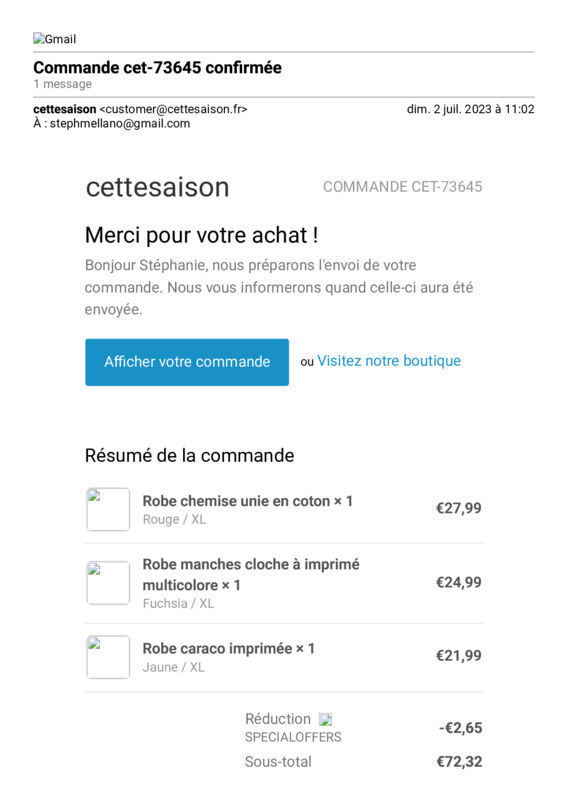Screen dimensions: 566x800
Task: Click the Sous-total amount €72,32
Action: tap(459, 762)
